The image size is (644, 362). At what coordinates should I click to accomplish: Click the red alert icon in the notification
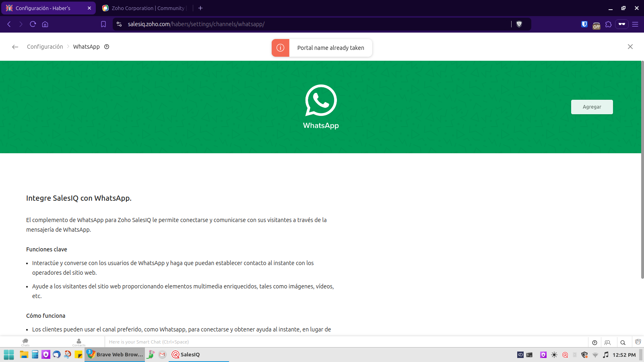coord(281,48)
